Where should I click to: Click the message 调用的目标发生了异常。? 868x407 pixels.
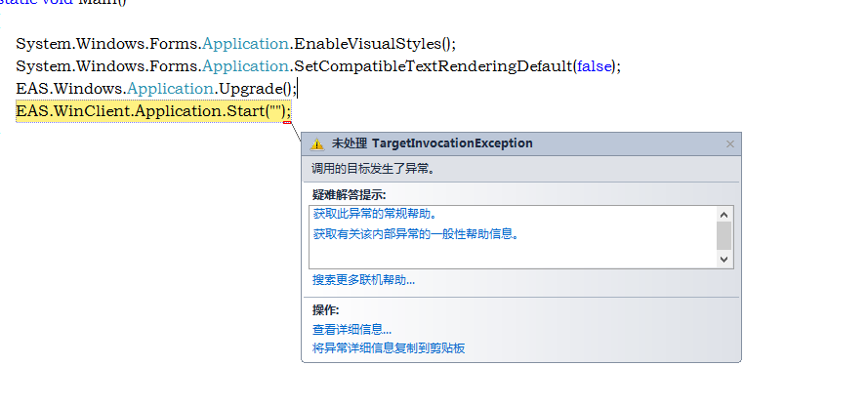(x=372, y=168)
